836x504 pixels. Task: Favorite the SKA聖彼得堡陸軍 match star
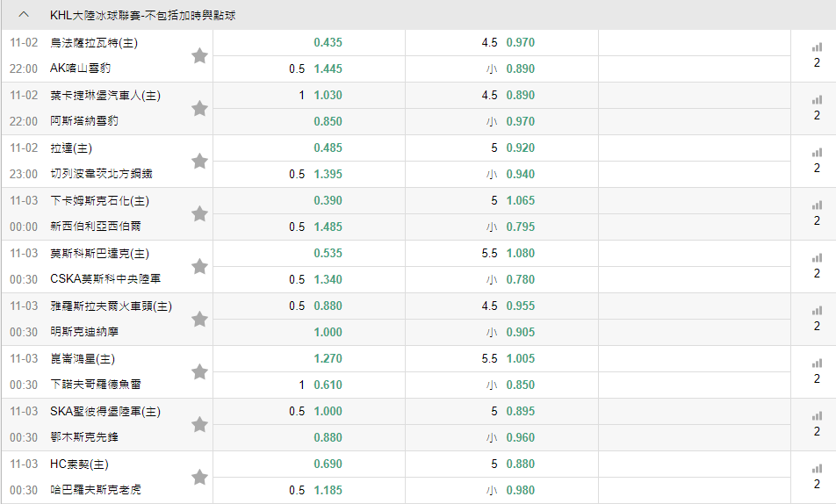[x=199, y=424]
